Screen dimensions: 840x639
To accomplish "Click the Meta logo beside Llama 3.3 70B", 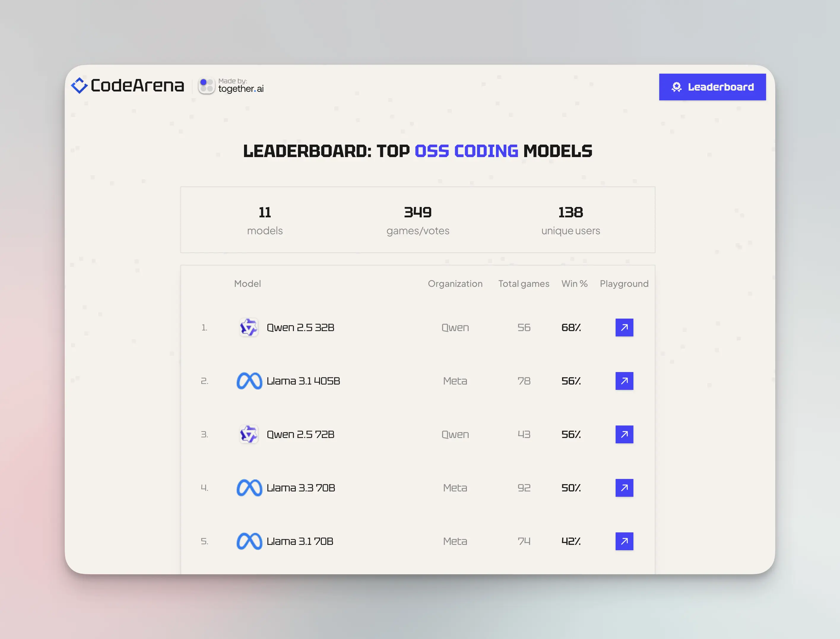I will point(249,488).
